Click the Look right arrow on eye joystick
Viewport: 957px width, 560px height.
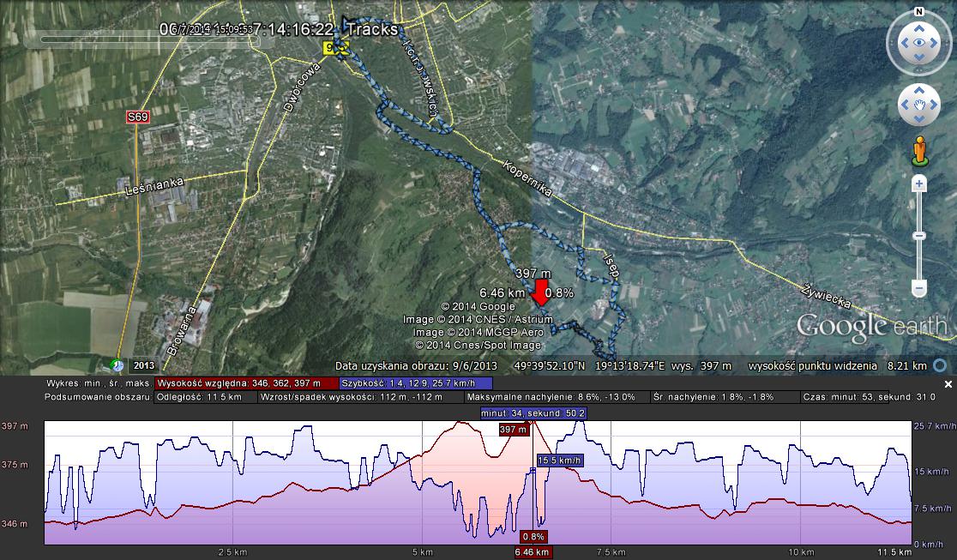pos(935,43)
